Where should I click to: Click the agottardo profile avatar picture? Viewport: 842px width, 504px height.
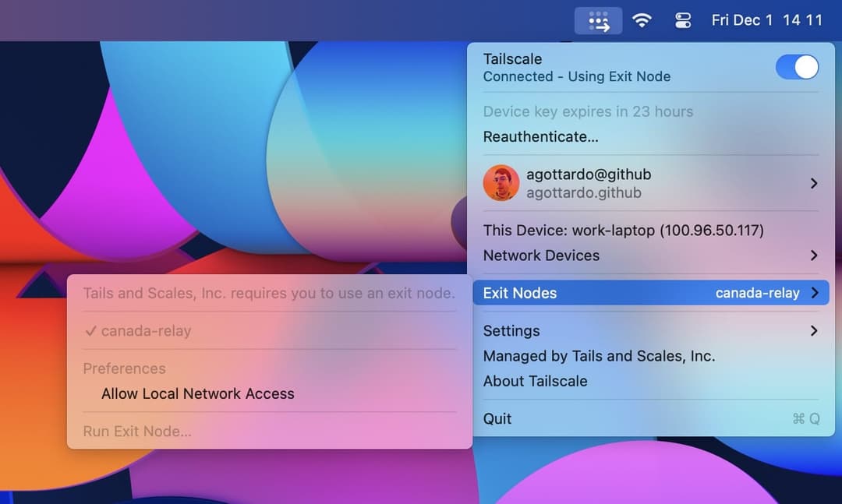tap(501, 183)
